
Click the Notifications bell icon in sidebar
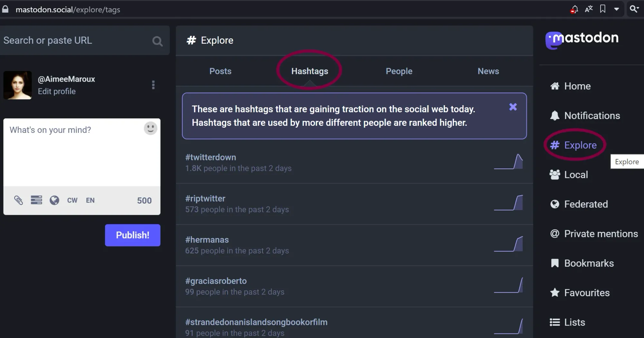pyautogui.click(x=555, y=115)
